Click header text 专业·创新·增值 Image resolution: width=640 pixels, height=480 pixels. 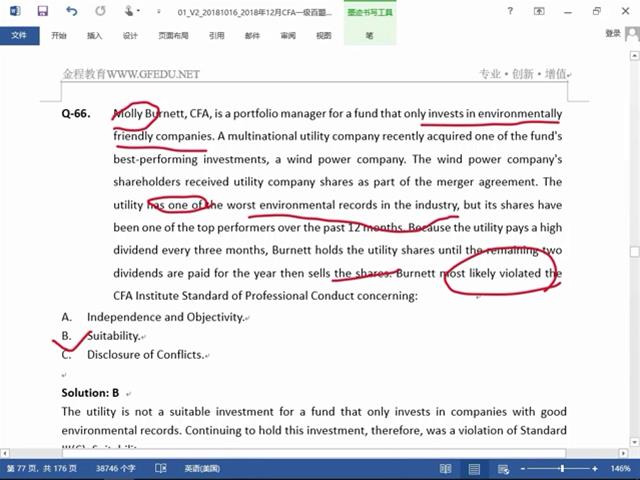click(x=523, y=74)
